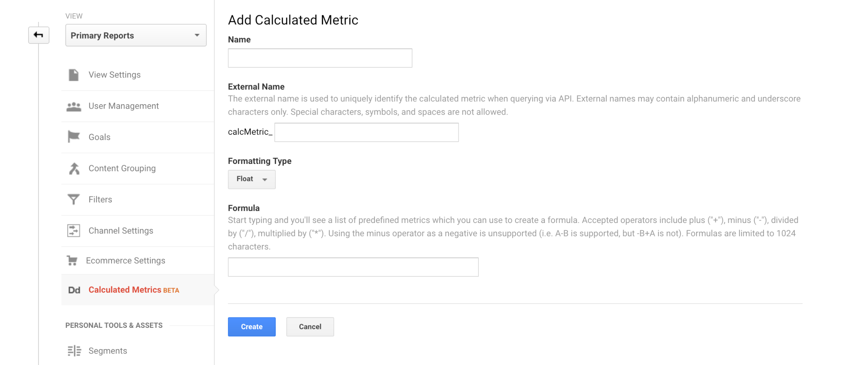Open the Primary Reports view dropdown
This screenshot has height=365, width=868.
(136, 35)
